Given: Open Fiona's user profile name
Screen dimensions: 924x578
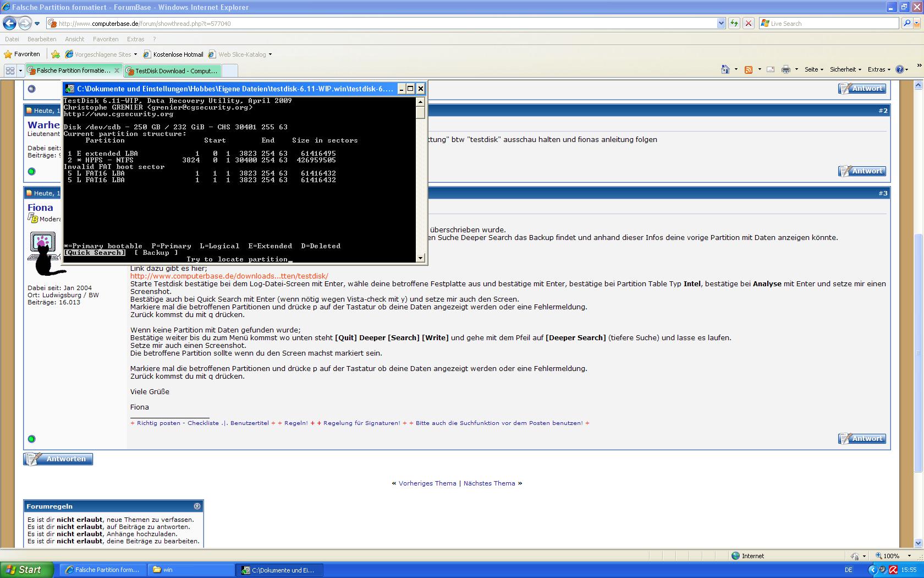Looking at the screenshot, I should point(41,208).
